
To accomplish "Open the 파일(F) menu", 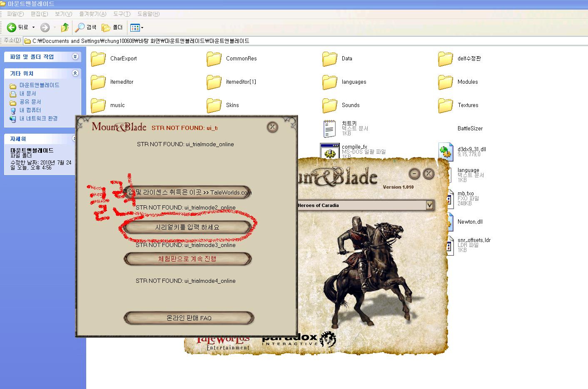I will pyautogui.click(x=15, y=14).
